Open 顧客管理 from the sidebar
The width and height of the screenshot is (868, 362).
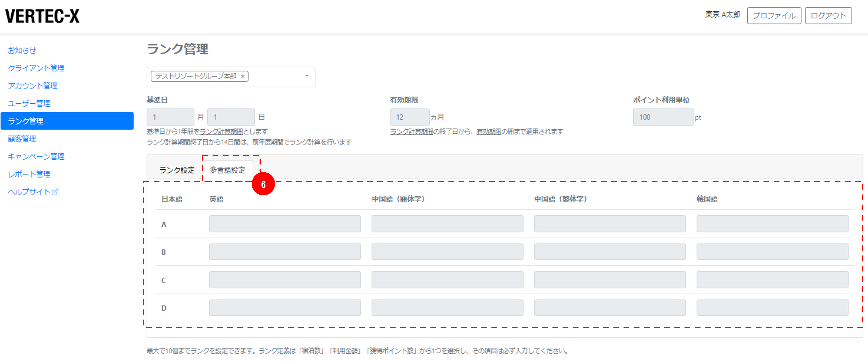pyautogui.click(x=22, y=139)
